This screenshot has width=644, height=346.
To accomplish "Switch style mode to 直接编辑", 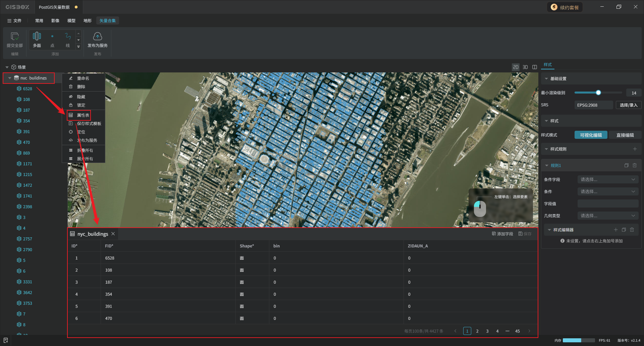I will [x=625, y=135].
